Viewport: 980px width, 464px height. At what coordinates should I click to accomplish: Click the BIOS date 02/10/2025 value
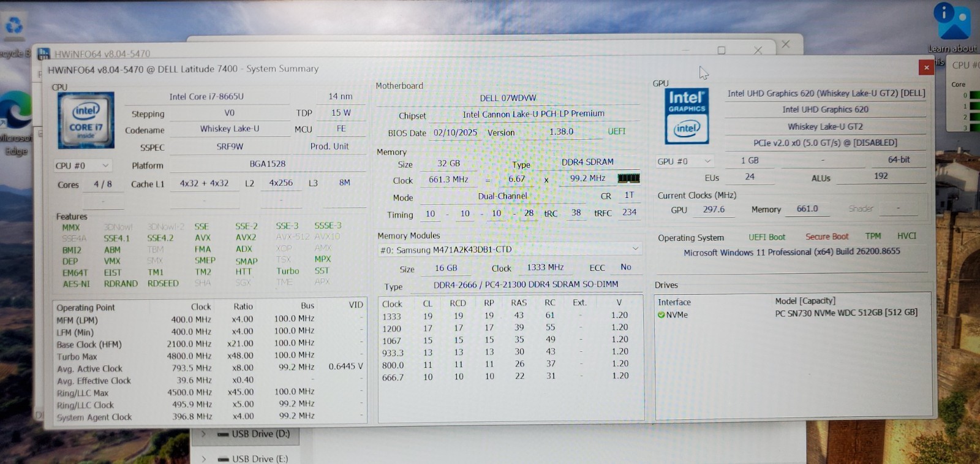(455, 132)
